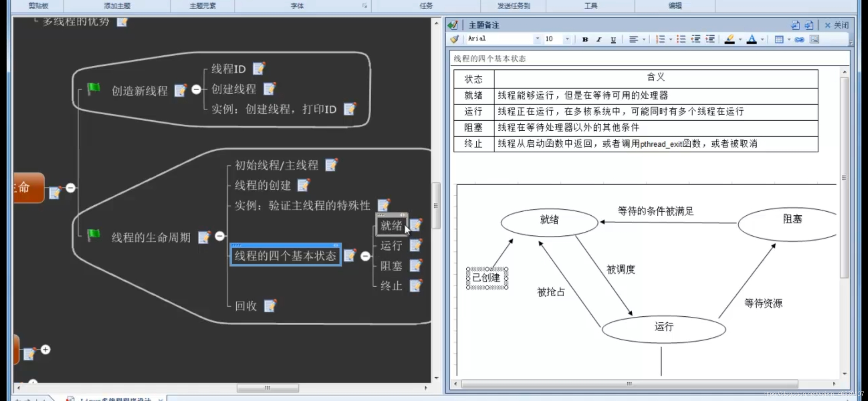Viewport: 868px width, 401px height.
Task: Open notes icon beside 线程的四个基本状态
Action: click(350, 255)
